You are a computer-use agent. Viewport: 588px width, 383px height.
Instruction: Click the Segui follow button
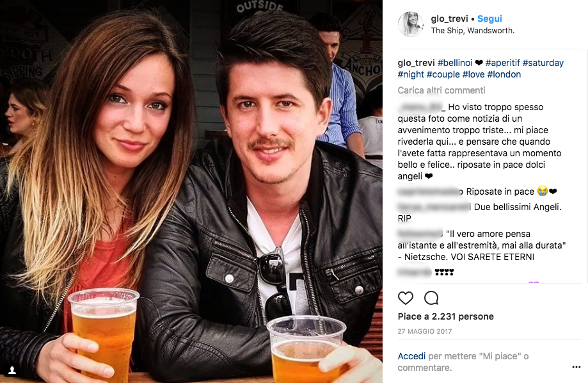489,19
